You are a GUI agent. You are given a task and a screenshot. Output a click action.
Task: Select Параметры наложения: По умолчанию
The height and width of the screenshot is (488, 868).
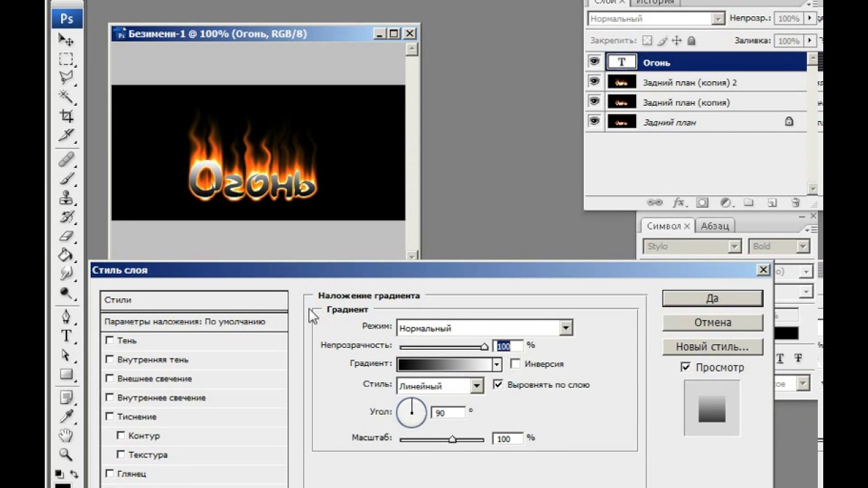(x=194, y=322)
